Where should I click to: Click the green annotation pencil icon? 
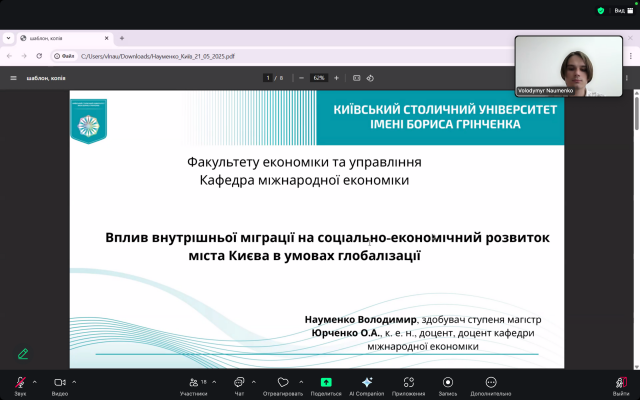pos(22,354)
